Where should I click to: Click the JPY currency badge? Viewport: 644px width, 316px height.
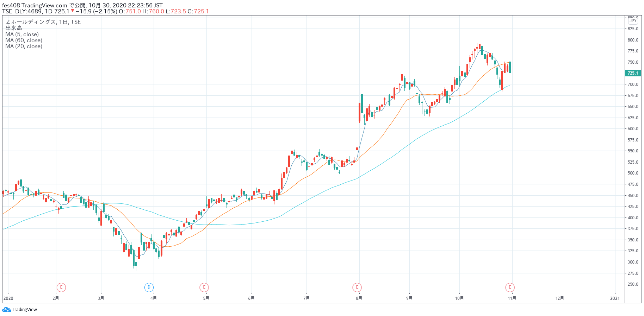coord(633,21)
